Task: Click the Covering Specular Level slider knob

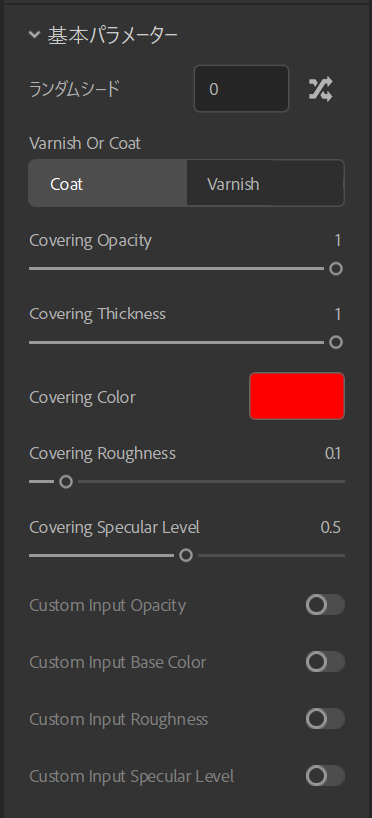Action: click(186, 556)
